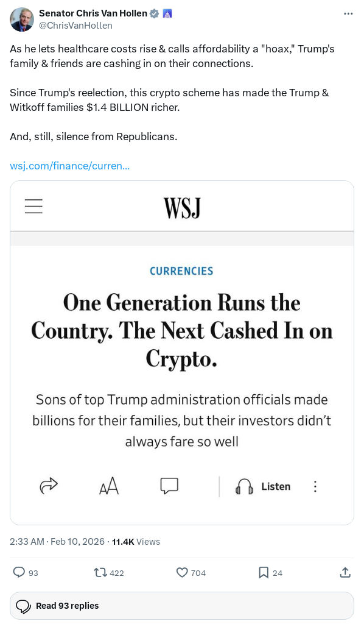Open the WSJ logo in the article preview

pyautogui.click(x=181, y=206)
